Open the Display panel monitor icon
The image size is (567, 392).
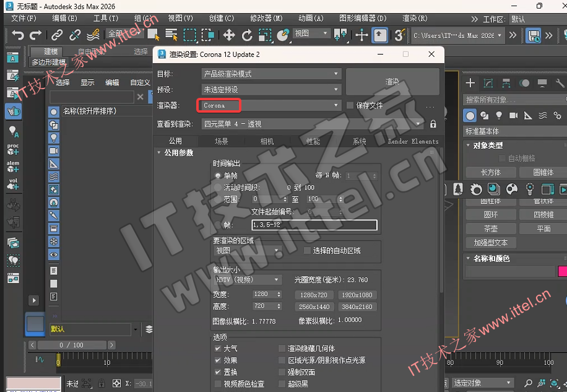click(542, 83)
